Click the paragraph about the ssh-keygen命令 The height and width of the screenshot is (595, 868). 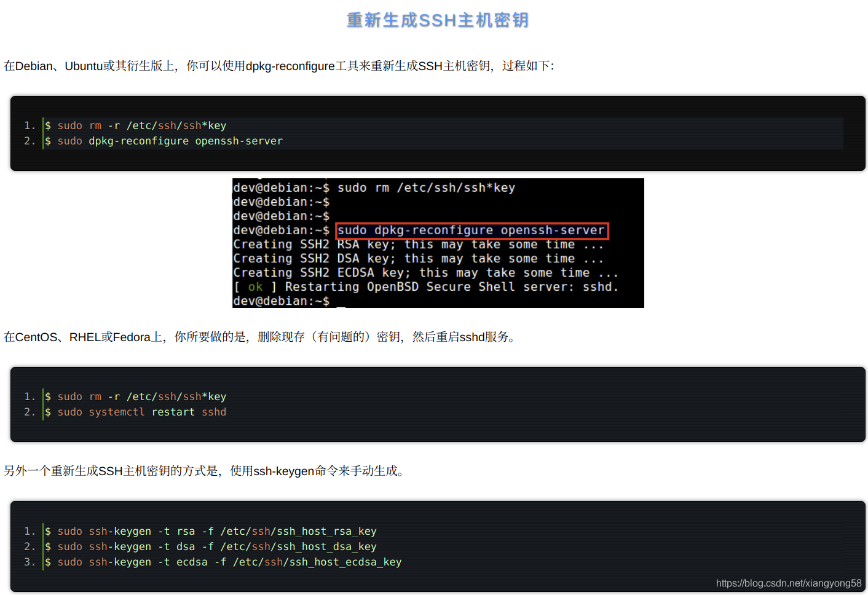coord(204,471)
